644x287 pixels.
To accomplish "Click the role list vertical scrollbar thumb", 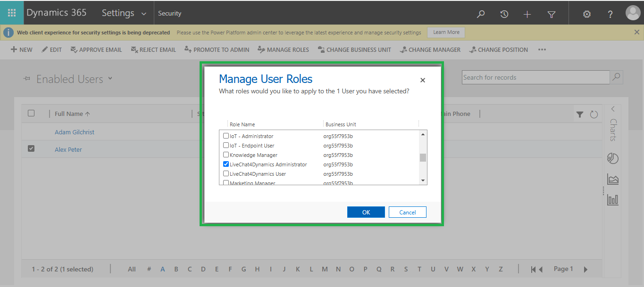I will click(x=423, y=157).
